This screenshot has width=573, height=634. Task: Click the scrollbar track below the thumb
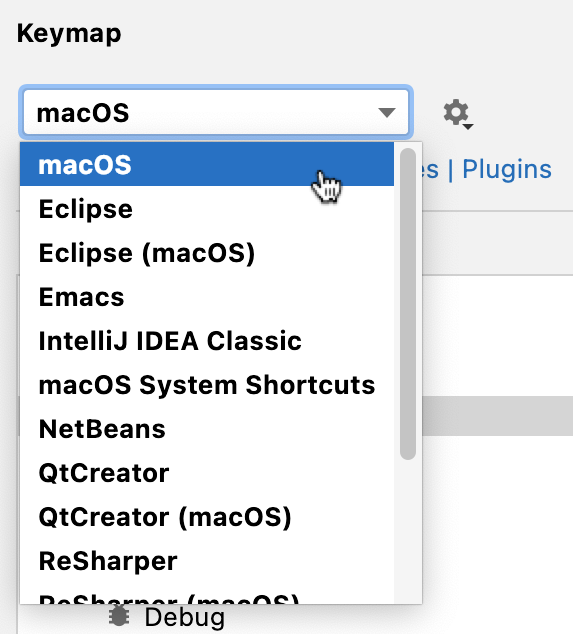pyautogui.click(x=408, y=530)
